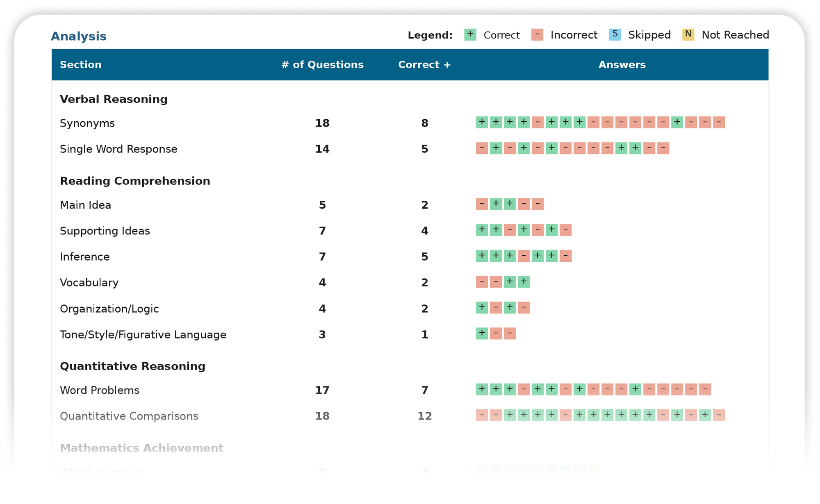Click first answer box in Quantitative Comparisons row
Image resolution: width=820 pixels, height=504 pixels.
[x=482, y=415]
